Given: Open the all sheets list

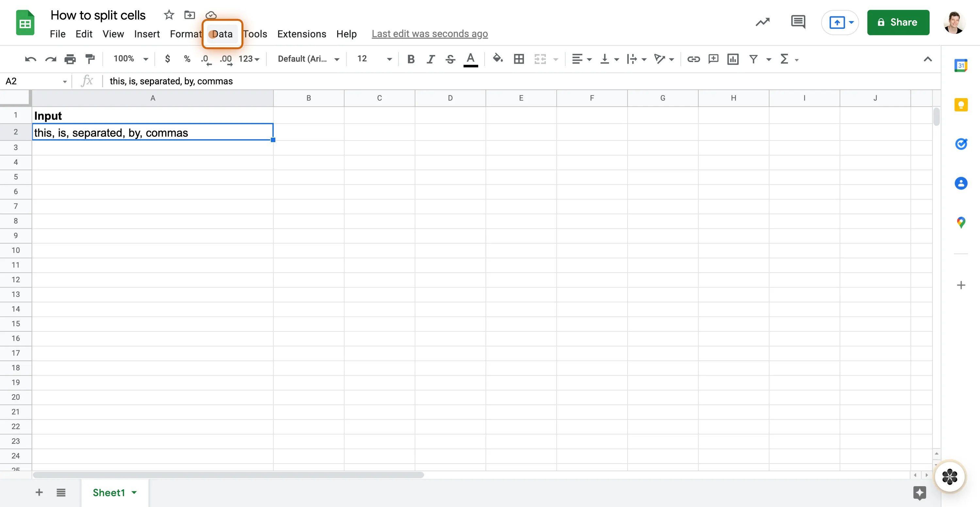Looking at the screenshot, I should pos(61,493).
